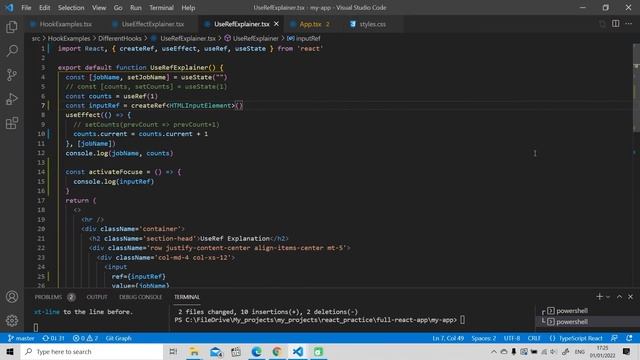Open the Search view in activity bar
640x360 pixels.
12,51
